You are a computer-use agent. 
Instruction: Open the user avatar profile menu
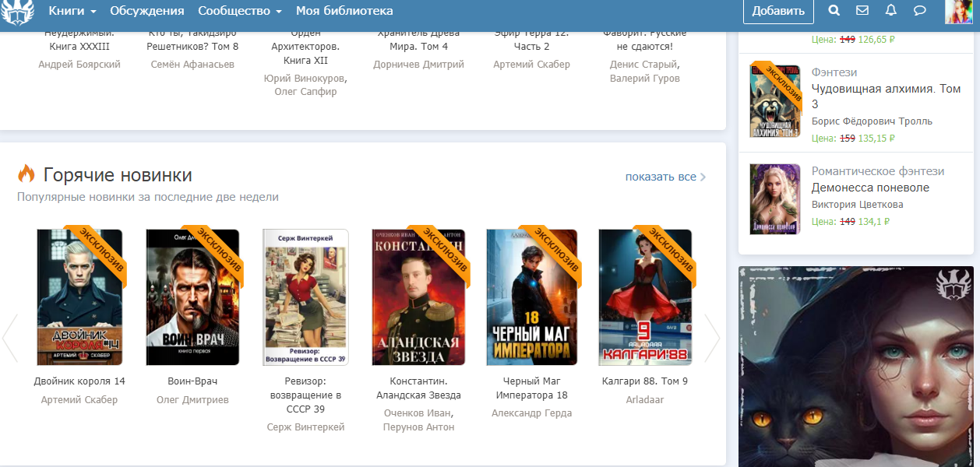coord(957,12)
